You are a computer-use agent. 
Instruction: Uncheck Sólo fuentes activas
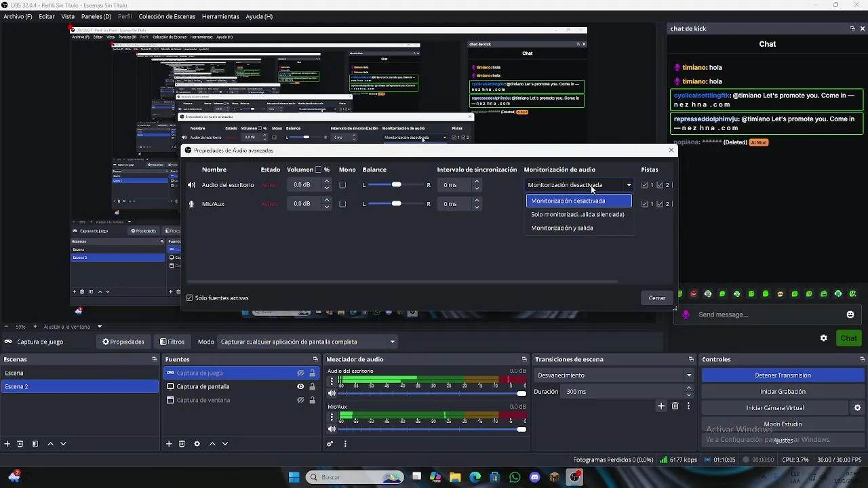click(189, 298)
